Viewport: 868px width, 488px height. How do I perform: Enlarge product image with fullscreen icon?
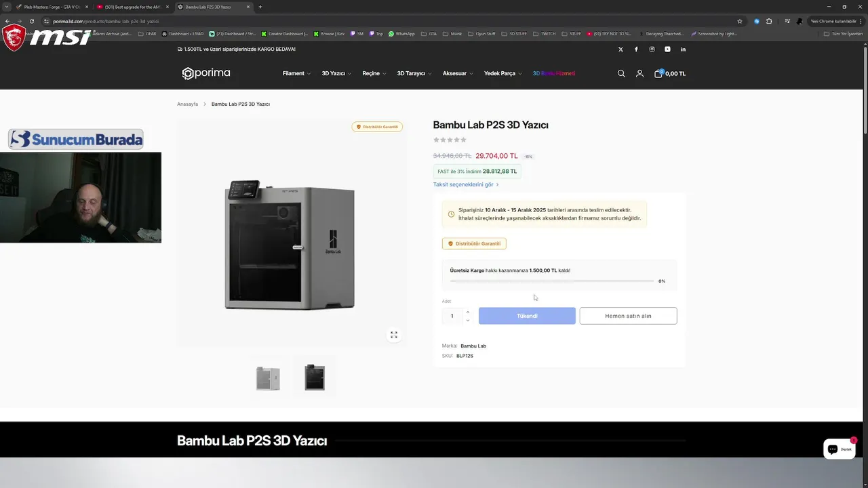click(393, 335)
